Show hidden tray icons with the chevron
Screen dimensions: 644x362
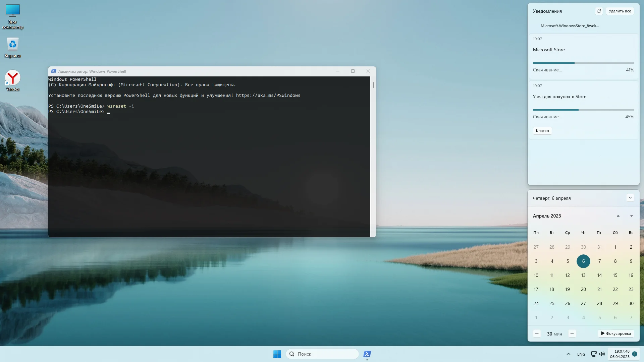point(568,354)
